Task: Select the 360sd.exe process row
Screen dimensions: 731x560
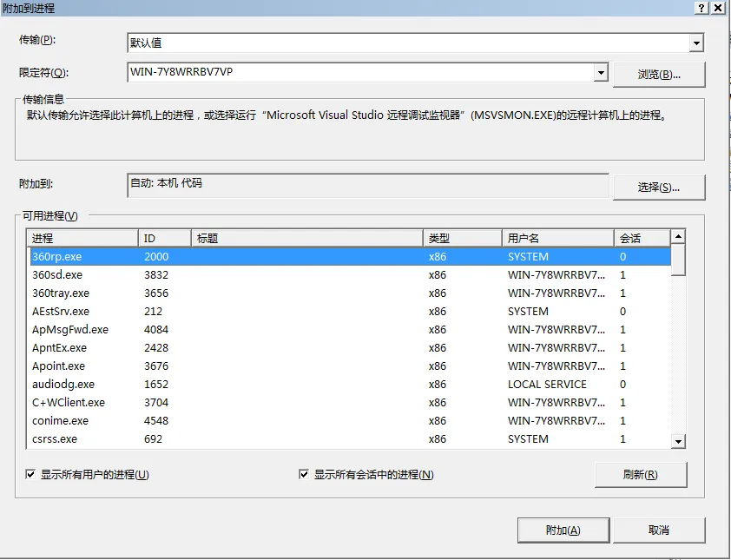Action: pos(350,274)
